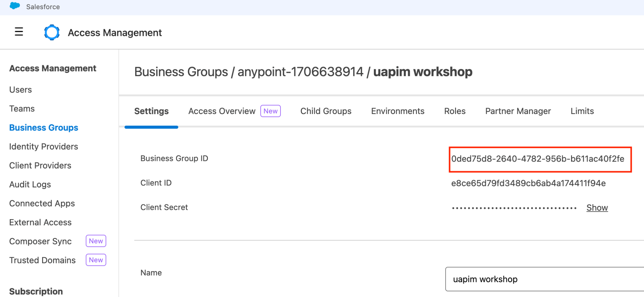Open Composer Sync in the sidebar
The width and height of the screenshot is (644, 297).
(40, 241)
